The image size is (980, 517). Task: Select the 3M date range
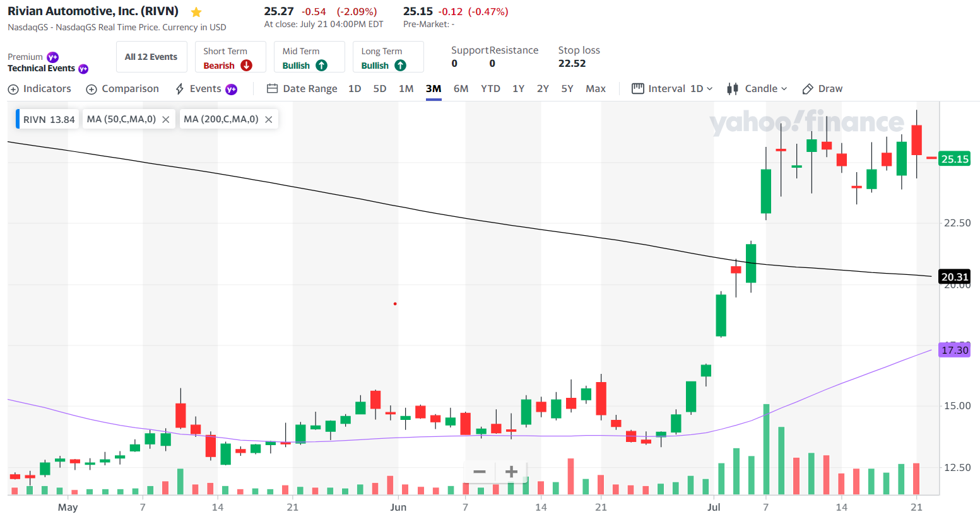[x=434, y=89]
